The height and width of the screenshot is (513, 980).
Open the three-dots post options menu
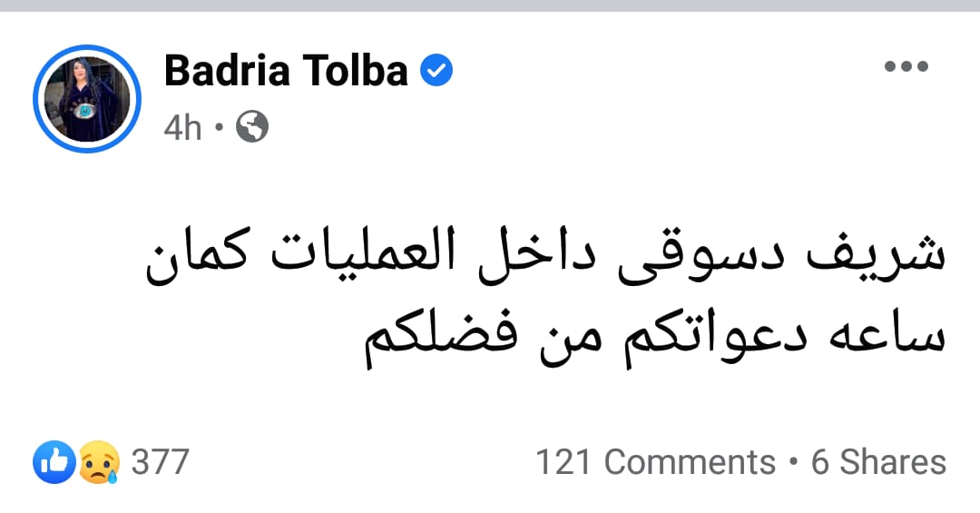tap(906, 65)
